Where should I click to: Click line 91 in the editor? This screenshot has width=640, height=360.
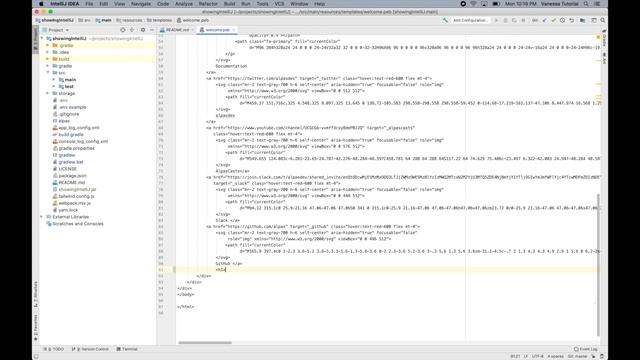388,270
